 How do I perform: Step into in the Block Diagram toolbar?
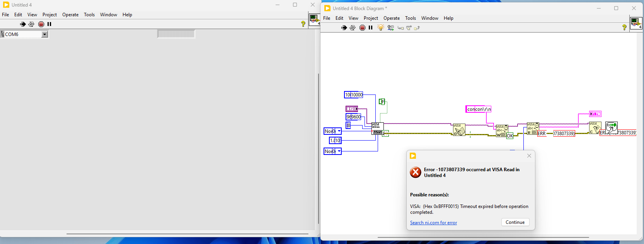[x=400, y=28]
